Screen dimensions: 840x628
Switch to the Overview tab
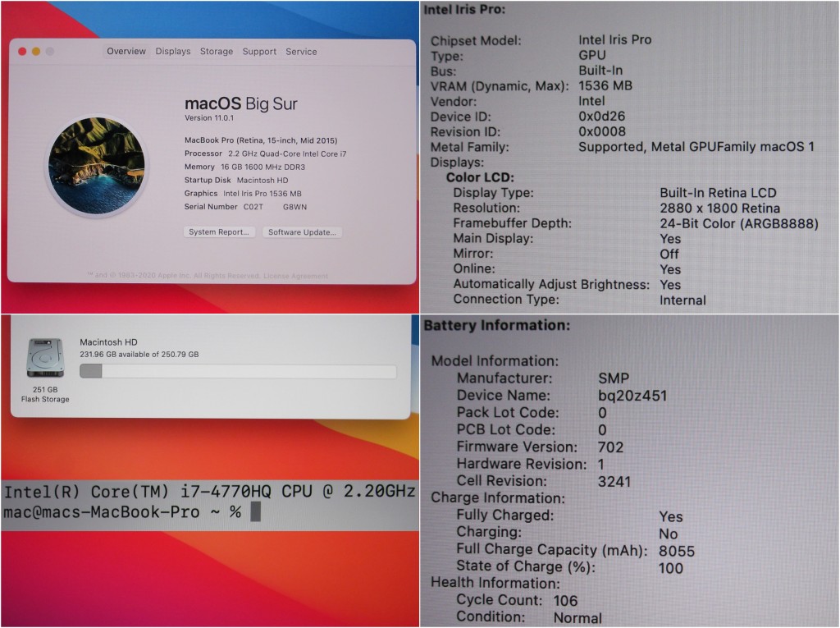[x=126, y=52]
